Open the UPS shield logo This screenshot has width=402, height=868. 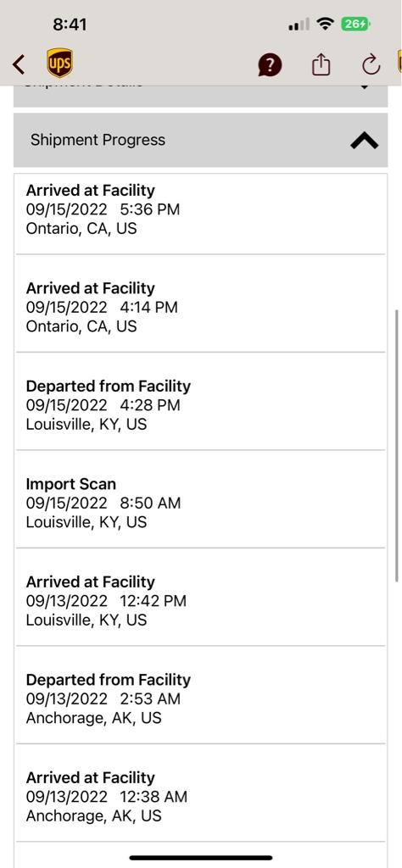tap(60, 63)
